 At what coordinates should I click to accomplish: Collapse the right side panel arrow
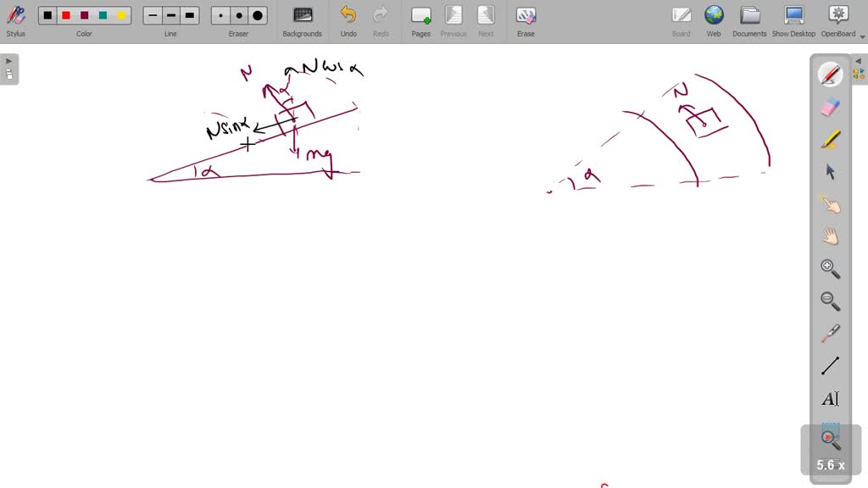(x=858, y=61)
